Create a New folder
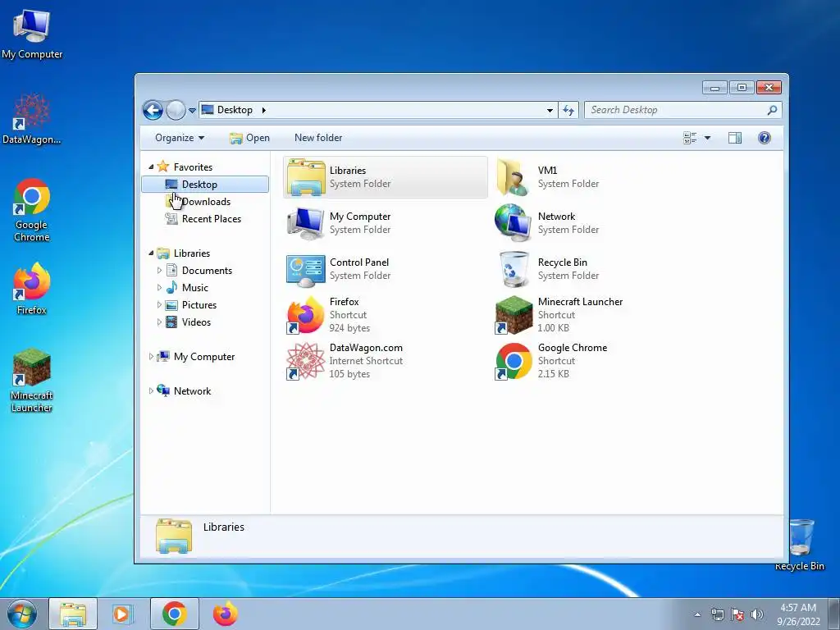This screenshot has height=630, width=840. point(318,138)
